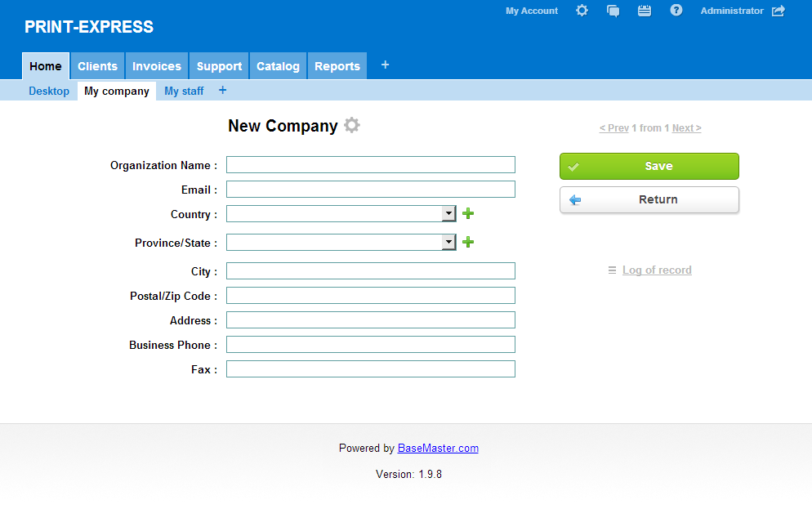Click the logout arrow icon beside Administrator
This screenshot has height=518, width=812.
pos(779,11)
